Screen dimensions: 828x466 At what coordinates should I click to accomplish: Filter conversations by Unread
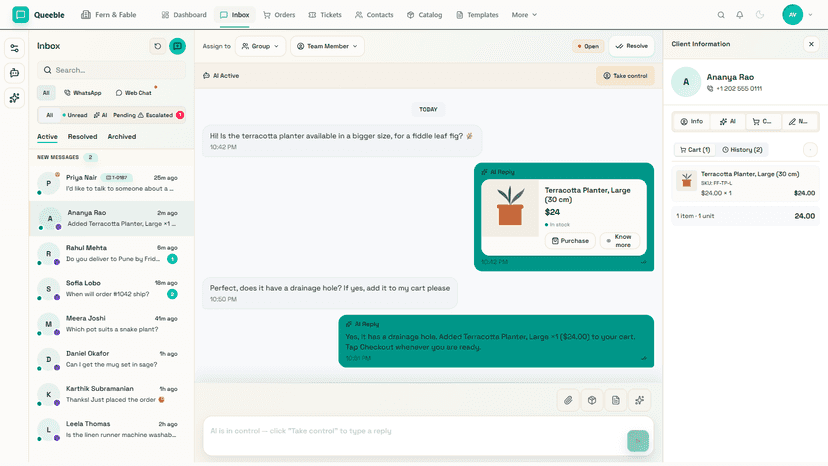(75, 115)
